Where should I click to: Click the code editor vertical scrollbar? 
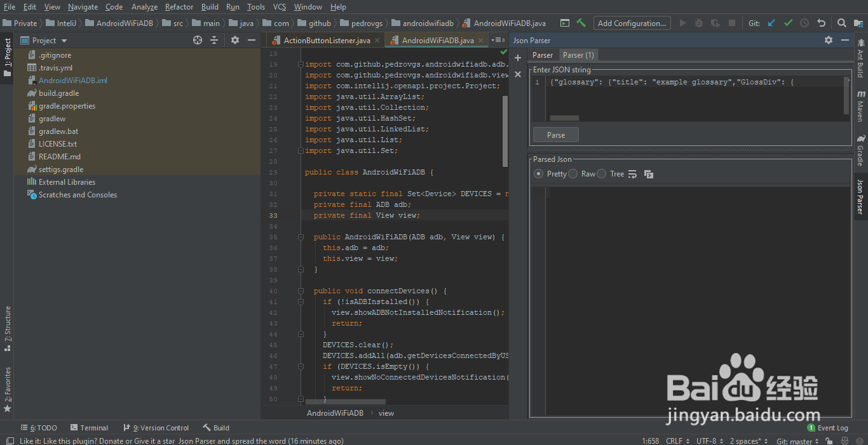click(505, 131)
